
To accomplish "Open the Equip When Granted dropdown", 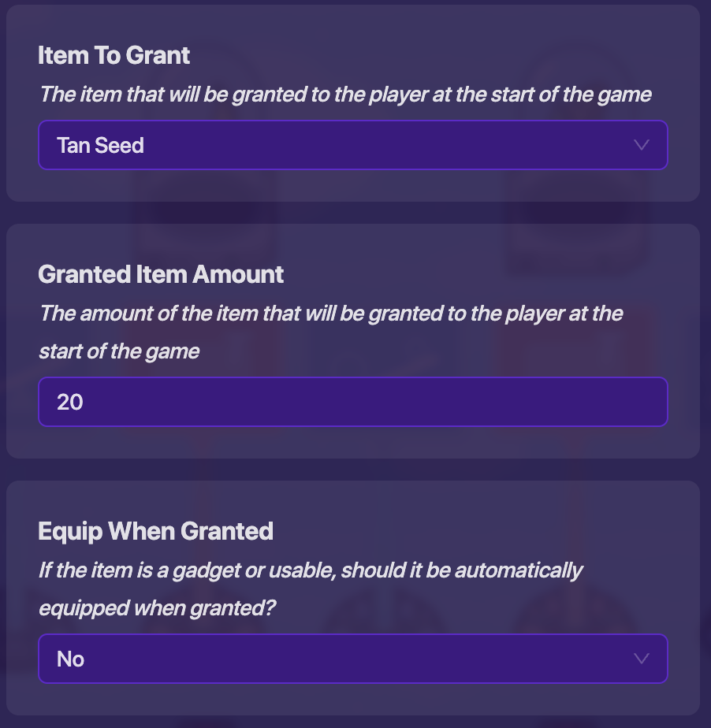I will [x=352, y=659].
